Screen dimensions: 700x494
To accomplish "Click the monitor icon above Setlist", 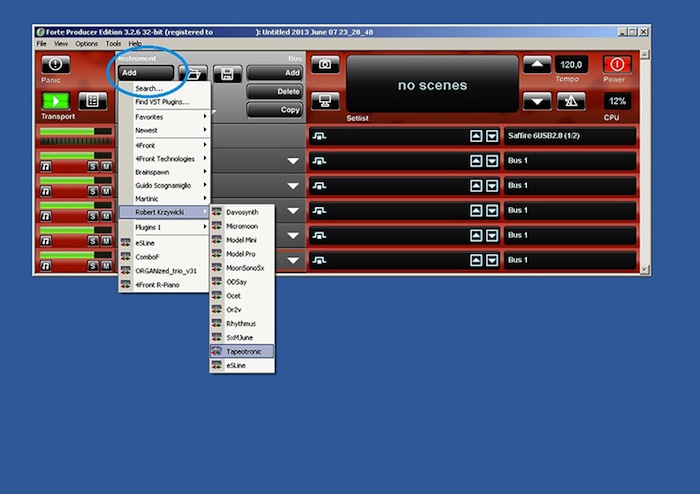I will tap(323, 101).
